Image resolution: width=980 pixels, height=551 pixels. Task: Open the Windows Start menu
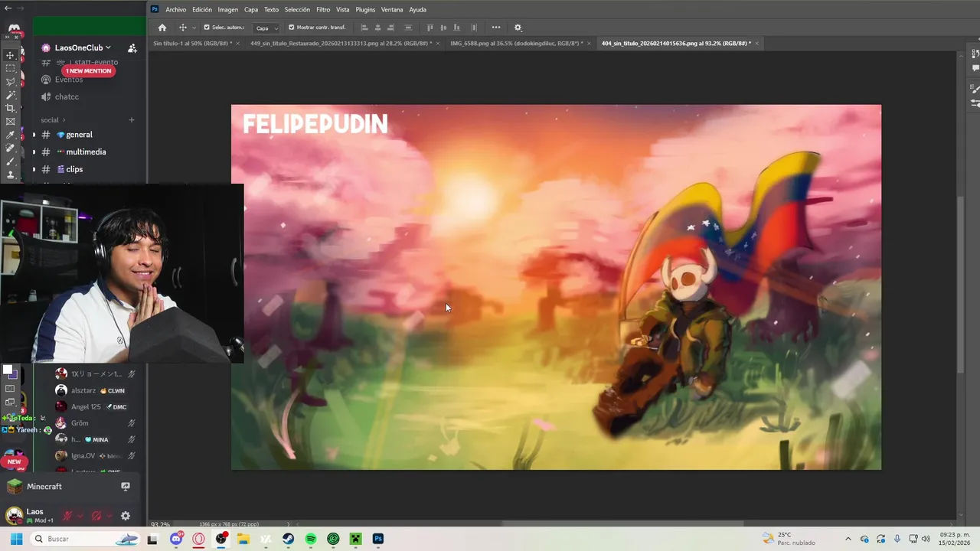16,539
